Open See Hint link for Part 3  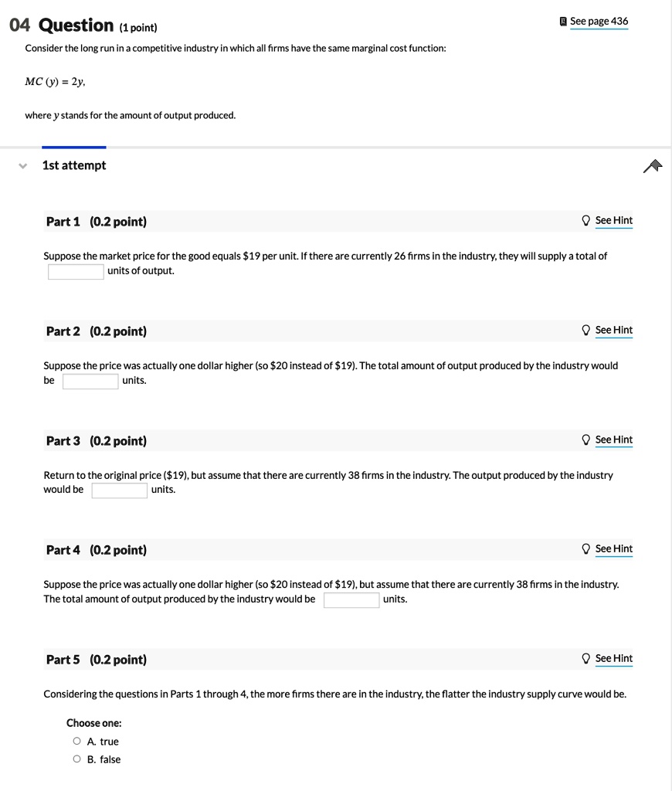point(613,440)
